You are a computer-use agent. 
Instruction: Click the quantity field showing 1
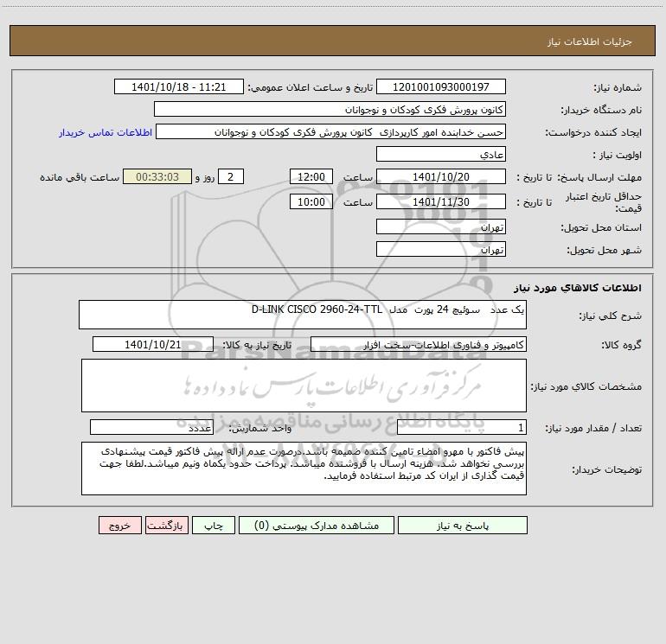[x=462, y=428]
